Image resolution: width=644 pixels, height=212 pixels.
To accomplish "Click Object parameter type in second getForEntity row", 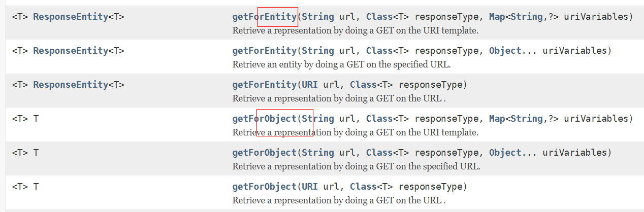I will [x=505, y=51].
